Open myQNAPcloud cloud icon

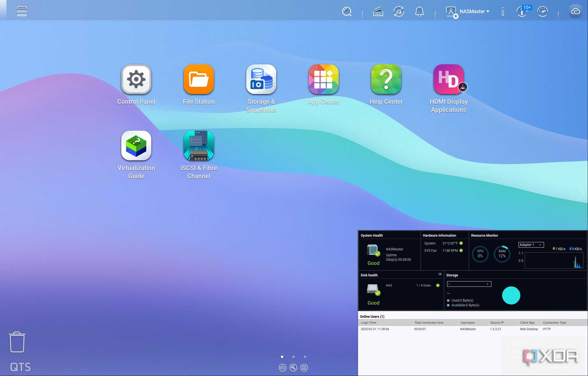pyautogui.click(x=575, y=11)
